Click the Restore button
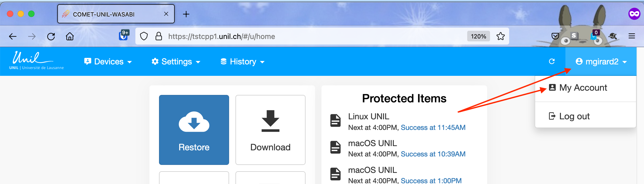The width and height of the screenshot is (644, 184). 194,130
